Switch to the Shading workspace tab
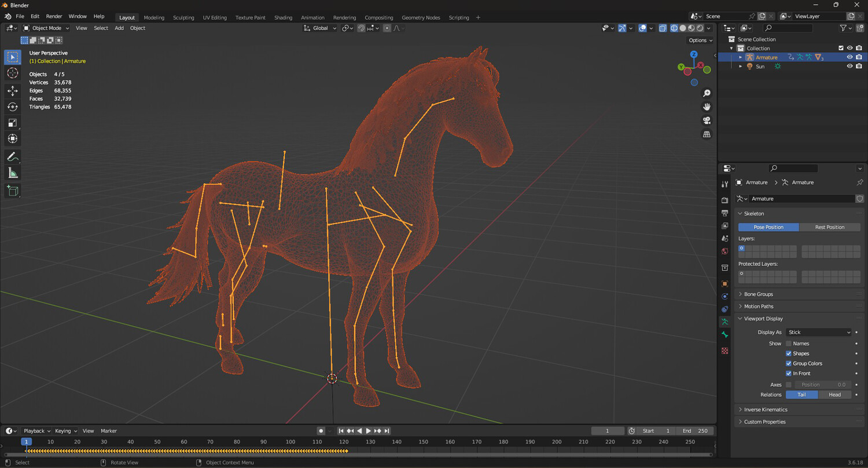This screenshot has height=468, width=868. pos(283,17)
